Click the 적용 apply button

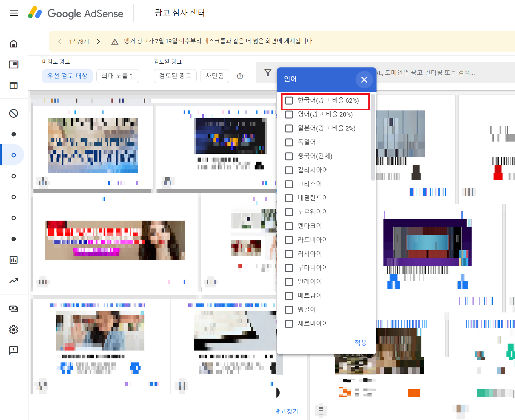coord(360,343)
